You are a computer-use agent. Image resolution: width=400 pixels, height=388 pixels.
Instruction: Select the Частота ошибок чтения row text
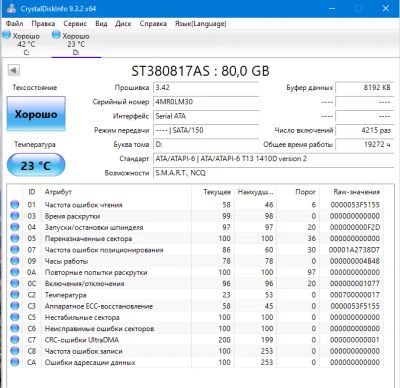84,205
